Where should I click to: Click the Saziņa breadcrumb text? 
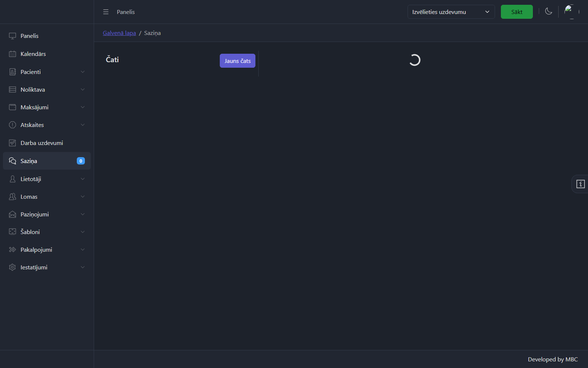153,33
